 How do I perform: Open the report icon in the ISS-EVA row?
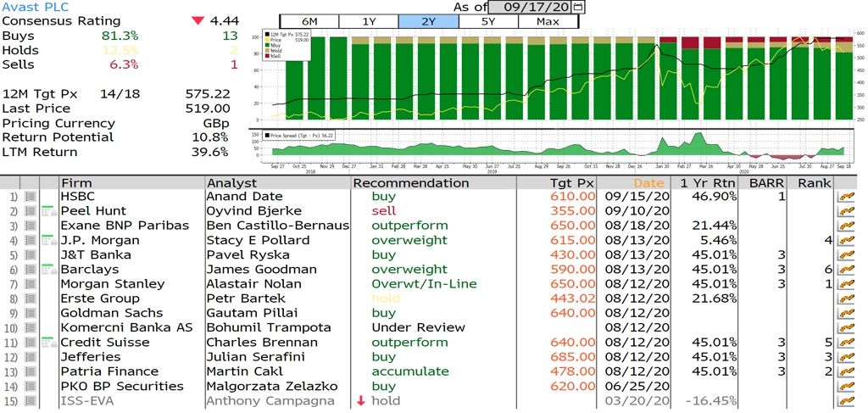31,401
